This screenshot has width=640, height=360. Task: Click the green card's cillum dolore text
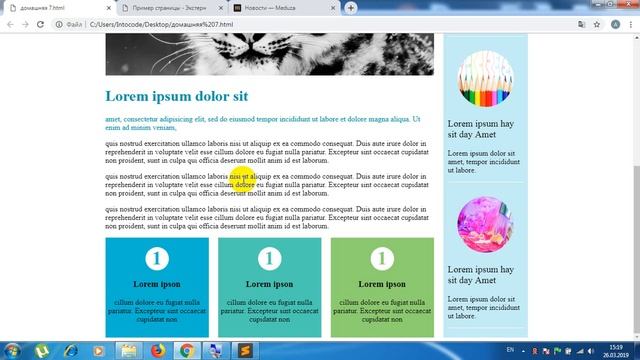[x=382, y=311]
